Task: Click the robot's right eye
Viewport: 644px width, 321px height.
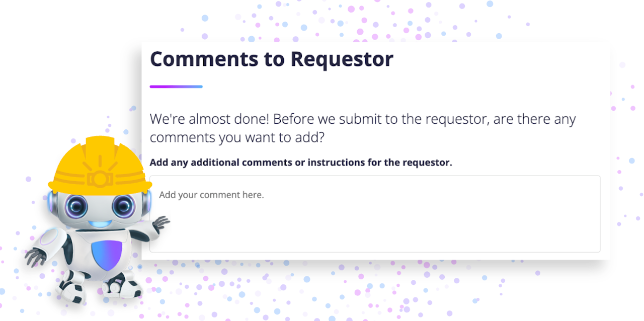Action: click(x=123, y=206)
